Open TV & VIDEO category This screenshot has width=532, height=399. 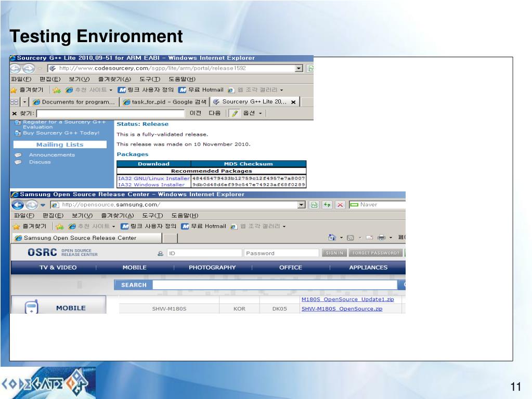pos(58,267)
